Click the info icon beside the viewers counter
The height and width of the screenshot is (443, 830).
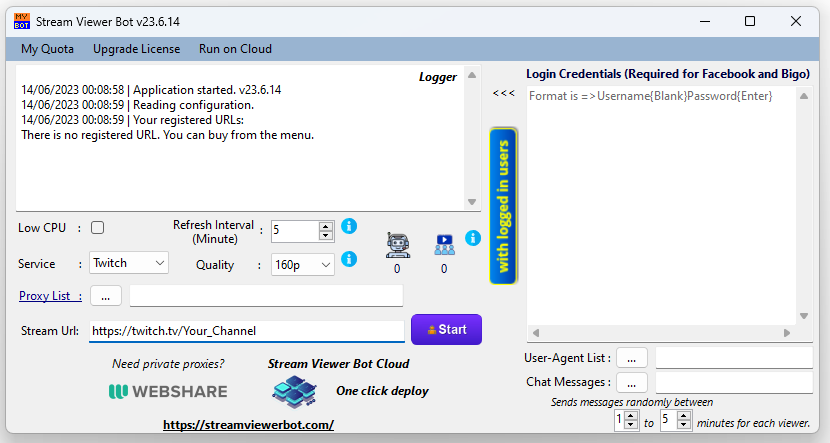pos(473,238)
